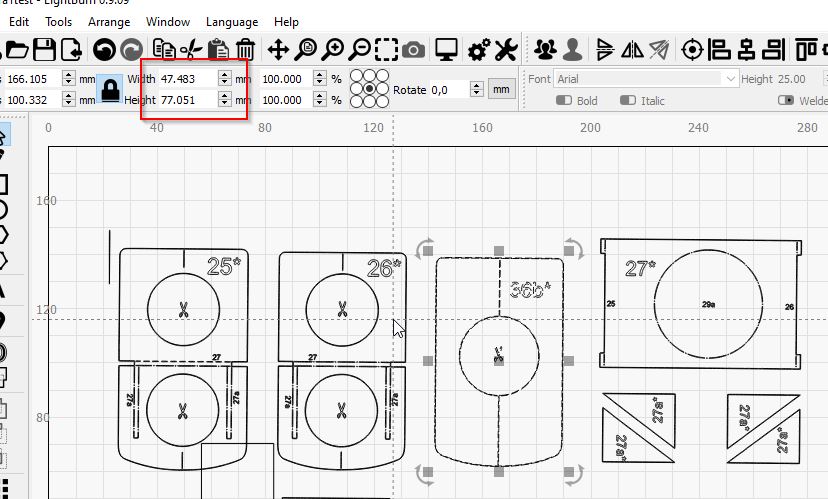Screen dimensions: 828x499
Task: Click the Zoom in magnifier icon
Action: [333, 49]
